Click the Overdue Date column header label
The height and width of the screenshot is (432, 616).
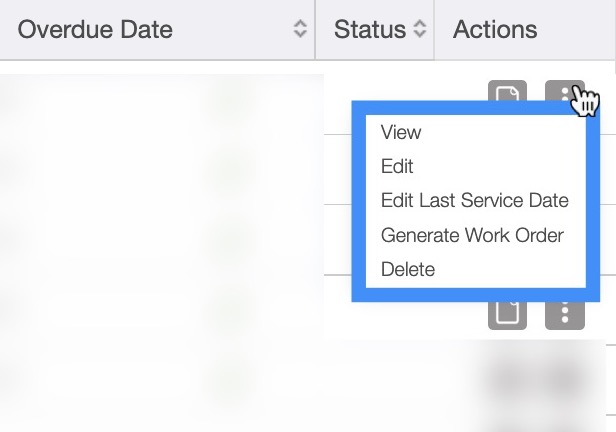click(95, 30)
